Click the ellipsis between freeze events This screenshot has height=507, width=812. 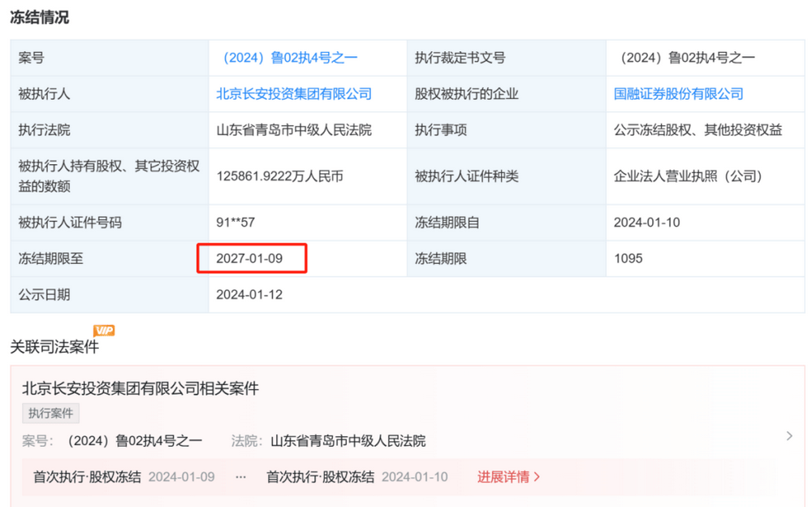point(241,477)
